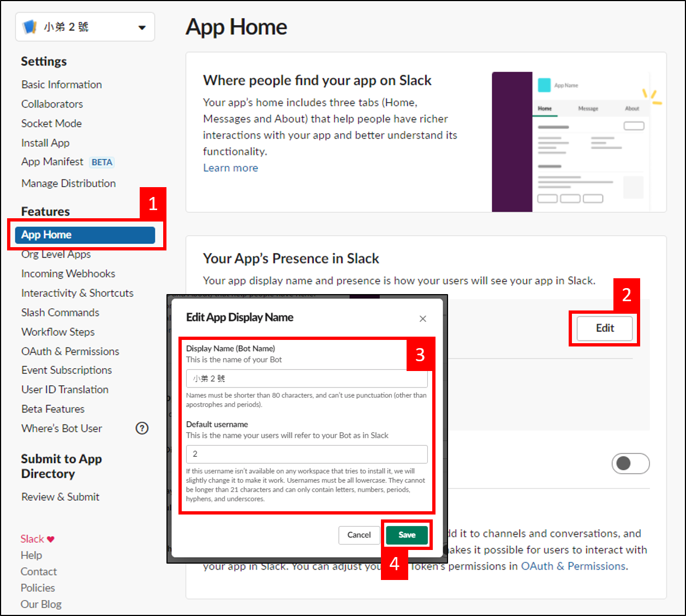Cancel the display name edit
Viewport: 686px width, 616px height.
tap(359, 535)
